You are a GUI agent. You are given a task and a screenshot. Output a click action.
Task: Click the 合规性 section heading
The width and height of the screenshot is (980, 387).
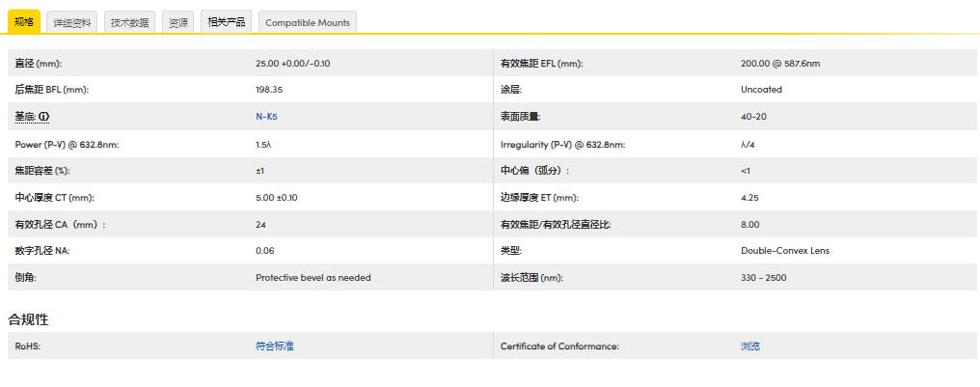click(29, 318)
